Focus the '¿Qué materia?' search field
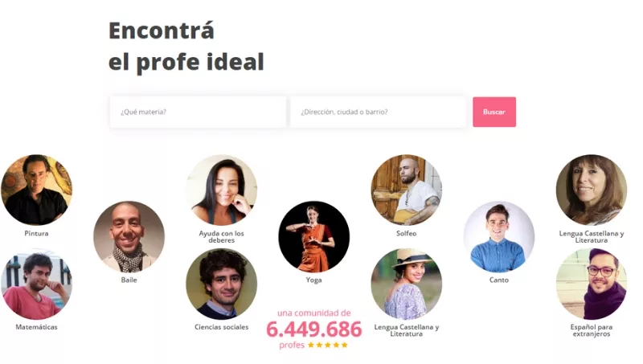643x364 pixels. coord(198,112)
